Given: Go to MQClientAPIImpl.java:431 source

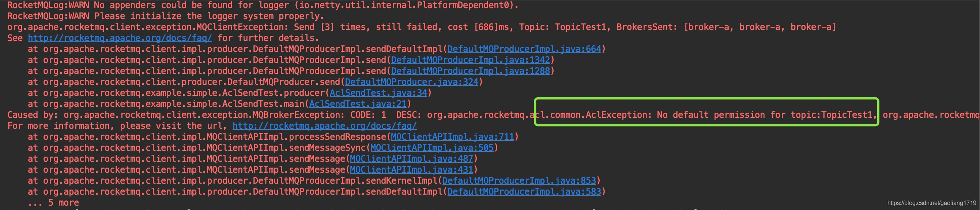Looking at the screenshot, I should [x=411, y=170].
